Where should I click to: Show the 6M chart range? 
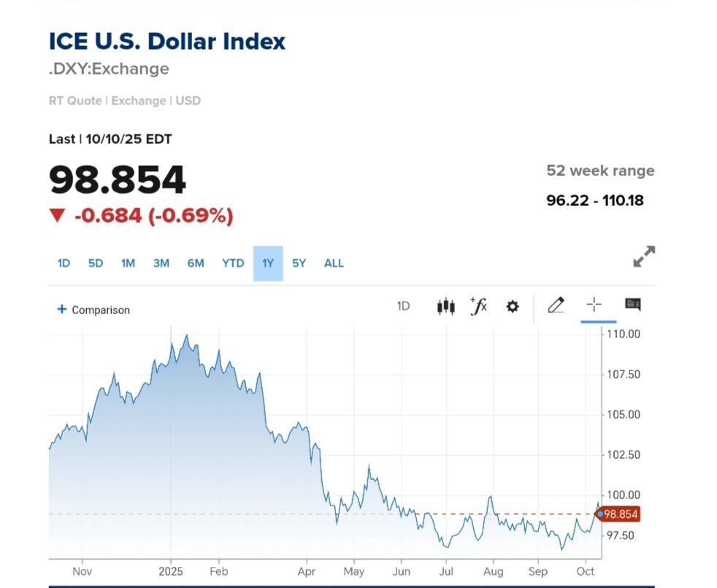coord(196,263)
